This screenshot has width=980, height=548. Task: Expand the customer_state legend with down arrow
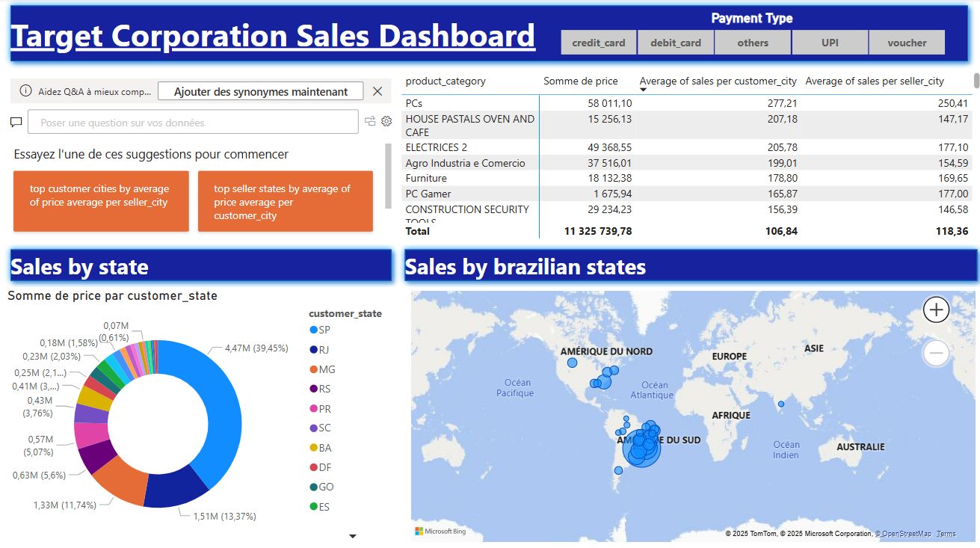[353, 536]
